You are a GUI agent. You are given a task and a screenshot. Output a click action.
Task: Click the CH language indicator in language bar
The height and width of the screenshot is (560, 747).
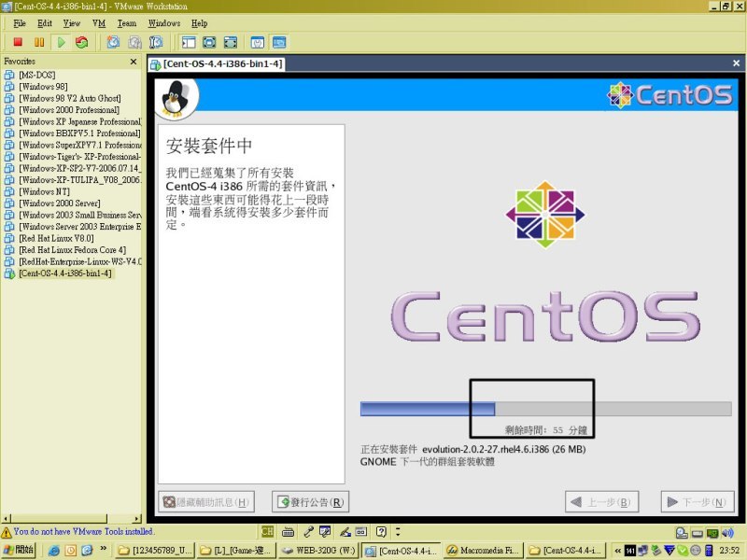(x=268, y=531)
